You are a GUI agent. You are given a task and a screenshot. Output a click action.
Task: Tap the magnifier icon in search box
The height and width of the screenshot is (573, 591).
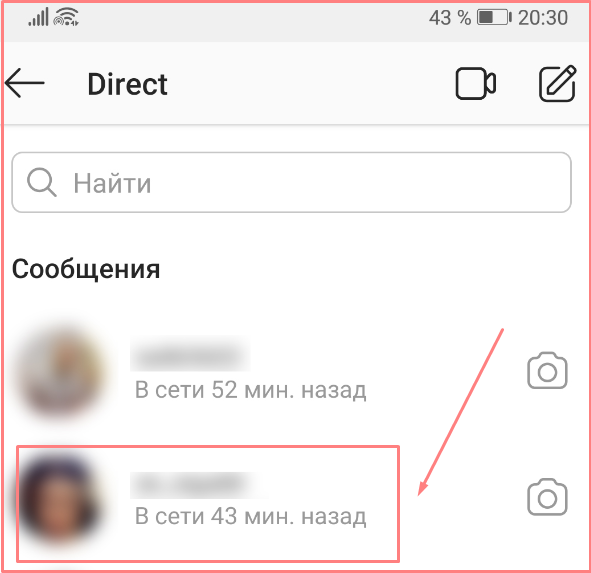pyautogui.click(x=41, y=182)
